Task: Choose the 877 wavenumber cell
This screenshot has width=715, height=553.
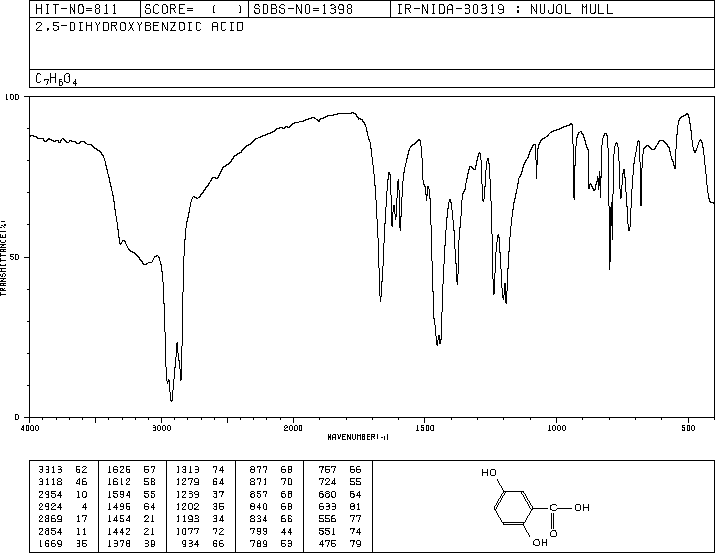Action: click(x=259, y=470)
